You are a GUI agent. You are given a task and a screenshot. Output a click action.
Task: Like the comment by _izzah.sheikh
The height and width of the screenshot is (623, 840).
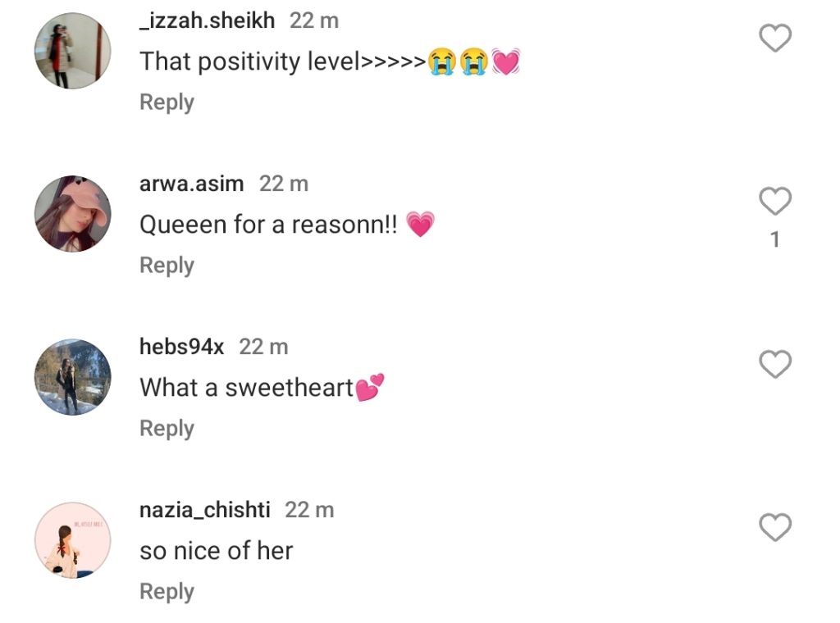774,39
